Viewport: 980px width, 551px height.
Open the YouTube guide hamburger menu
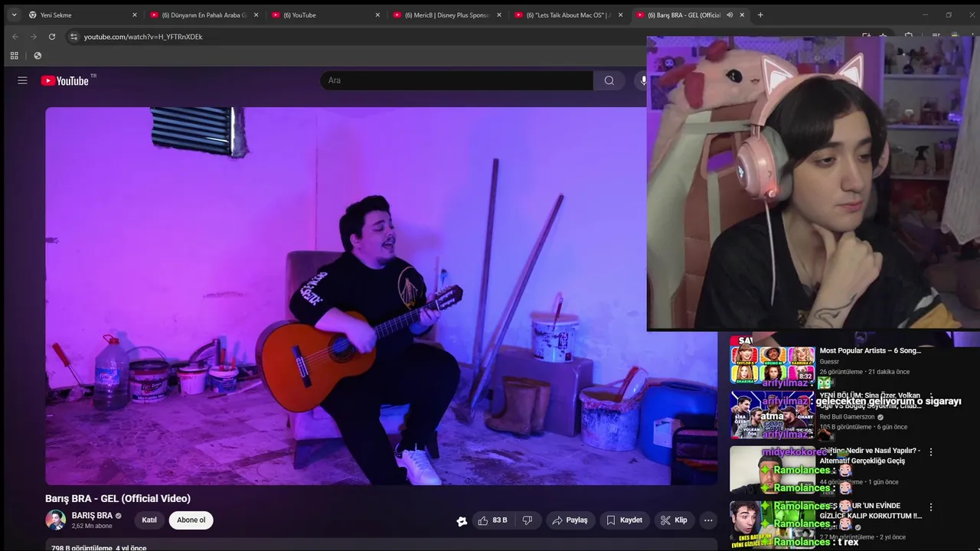pyautogui.click(x=22, y=80)
